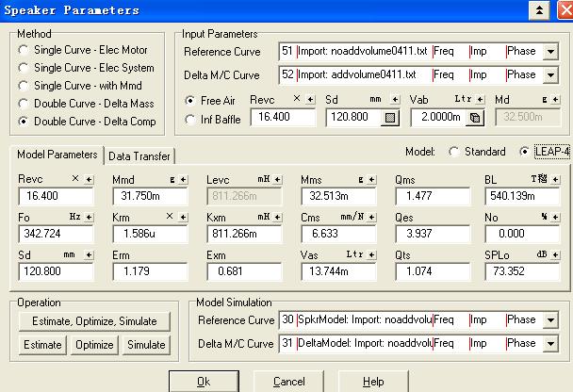Click the unit arrow next to Fo Hz
The height and width of the screenshot is (392, 573).
(89, 217)
